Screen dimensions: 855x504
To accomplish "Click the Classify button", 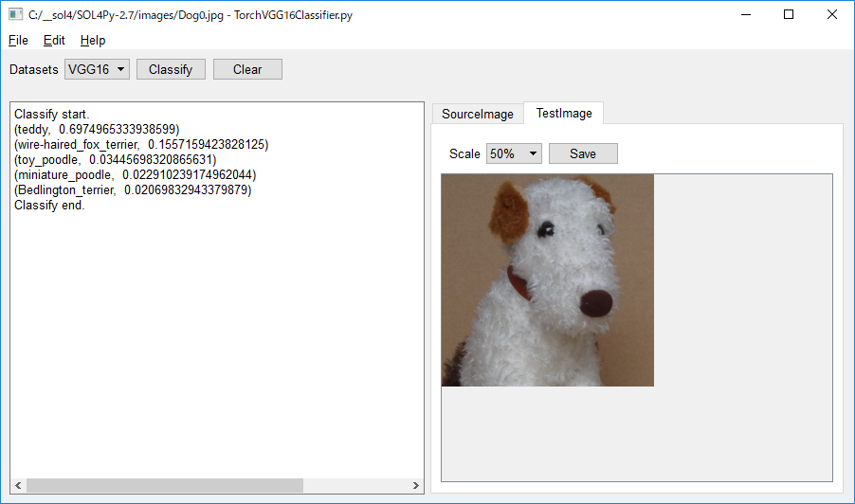I will click(171, 69).
